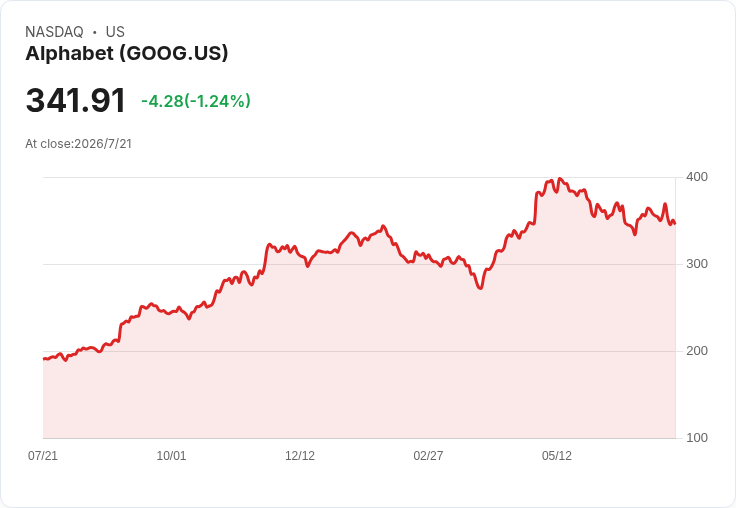Click the 100 price axis label
The image size is (736, 508).
697,438
